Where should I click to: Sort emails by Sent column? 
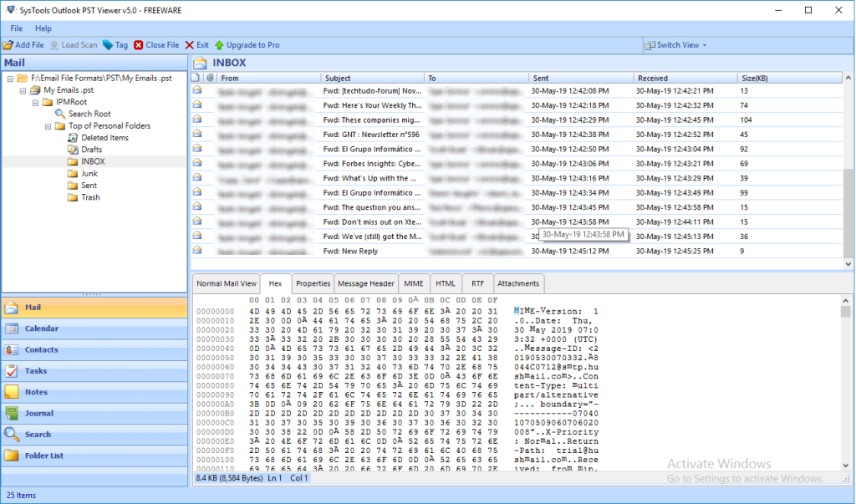pyautogui.click(x=582, y=78)
